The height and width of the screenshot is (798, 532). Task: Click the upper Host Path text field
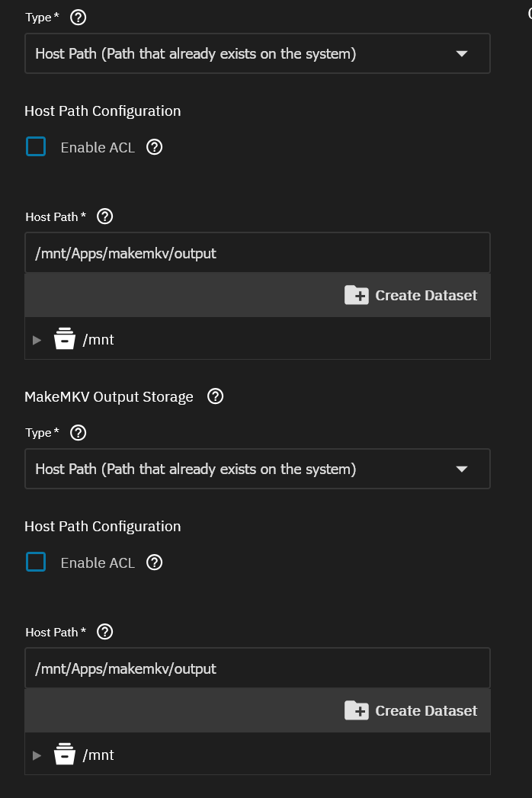click(257, 253)
